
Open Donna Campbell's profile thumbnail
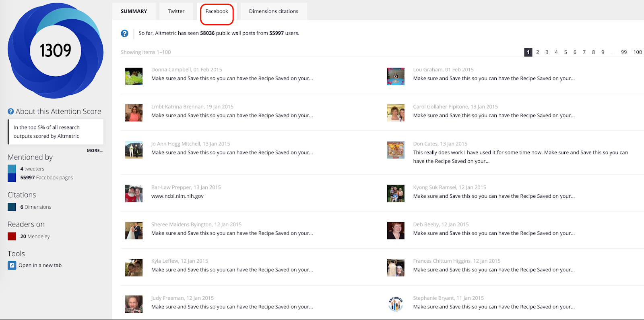point(134,76)
